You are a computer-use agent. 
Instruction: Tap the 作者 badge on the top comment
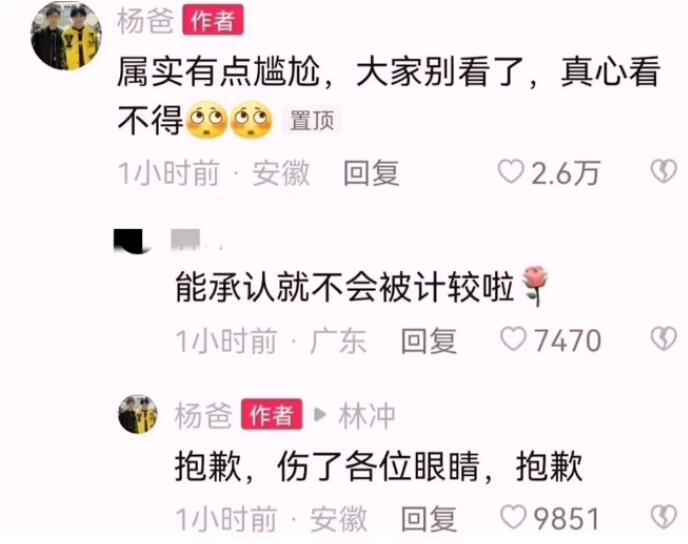click(213, 20)
